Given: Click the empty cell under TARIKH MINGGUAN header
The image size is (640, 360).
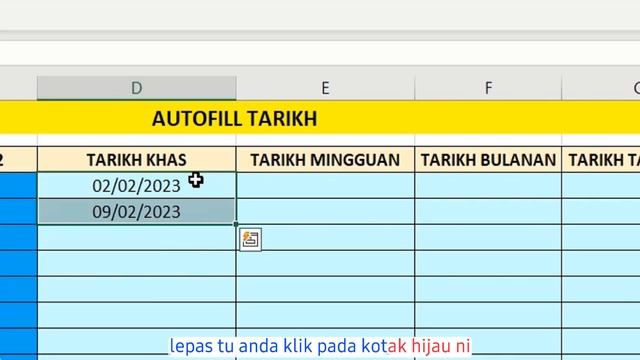Looking at the screenshot, I should click(325, 186).
